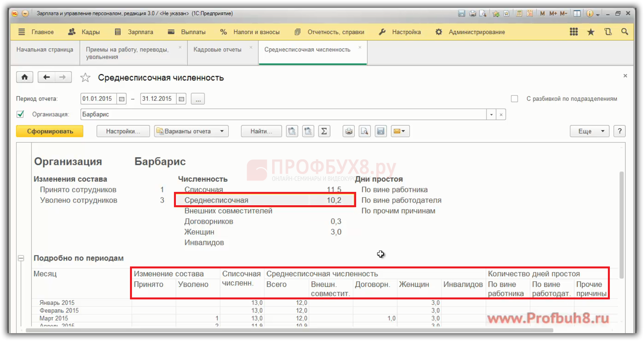This screenshot has height=341, width=644.
Task: Open help with the question mark button
Action: (620, 131)
